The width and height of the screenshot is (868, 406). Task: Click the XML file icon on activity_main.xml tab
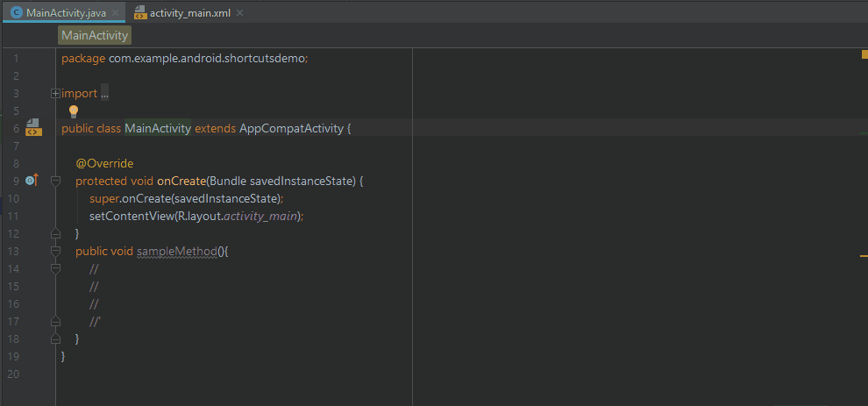(x=139, y=13)
